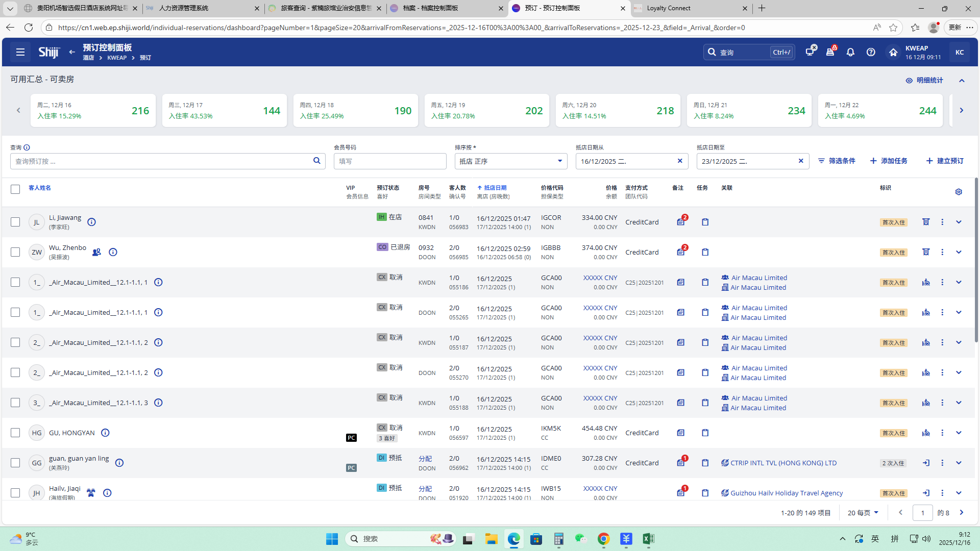The image size is (980, 551).
Task: Open info icon beside GU, HONGYAN
Action: click(105, 433)
